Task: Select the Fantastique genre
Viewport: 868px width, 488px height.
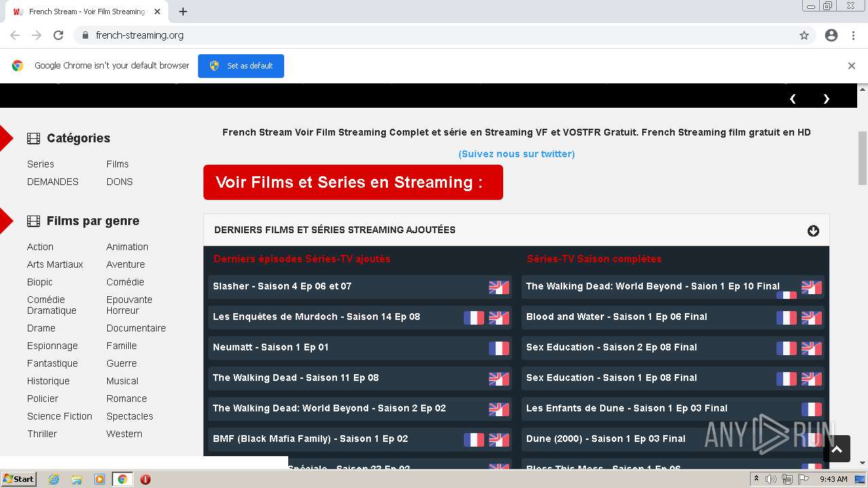Action: pyautogui.click(x=52, y=363)
